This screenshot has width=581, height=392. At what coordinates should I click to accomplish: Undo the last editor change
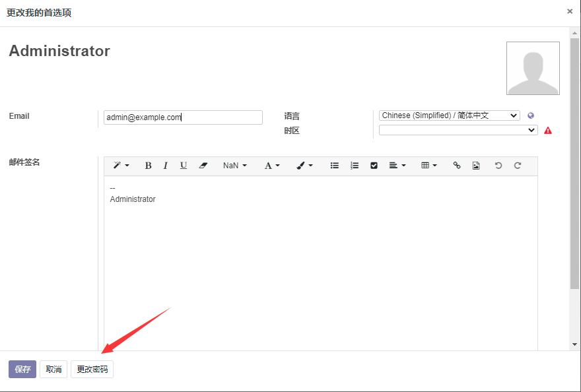(498, 166)
